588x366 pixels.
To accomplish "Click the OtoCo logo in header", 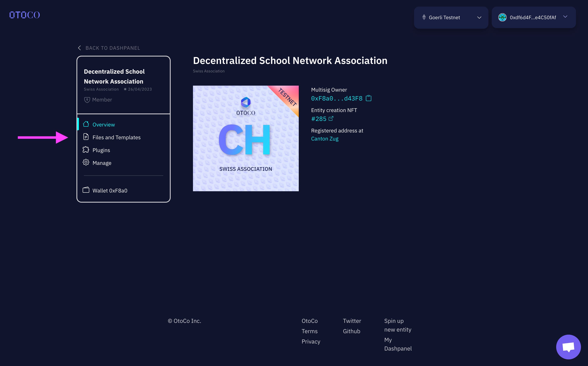I will 24,15.
